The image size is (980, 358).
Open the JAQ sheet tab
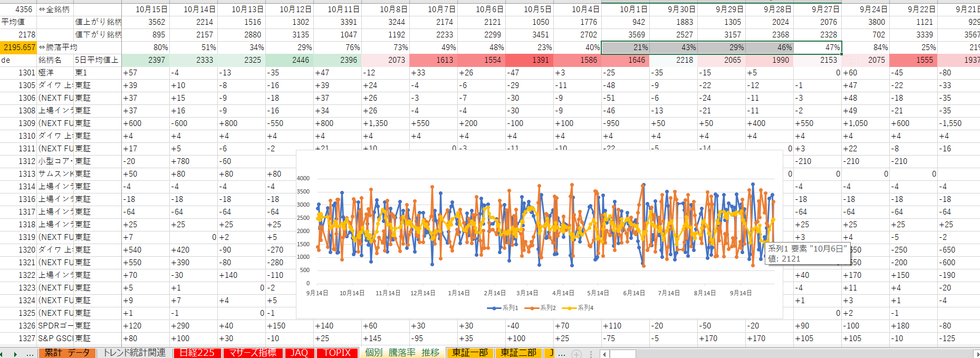click(299, 353)
